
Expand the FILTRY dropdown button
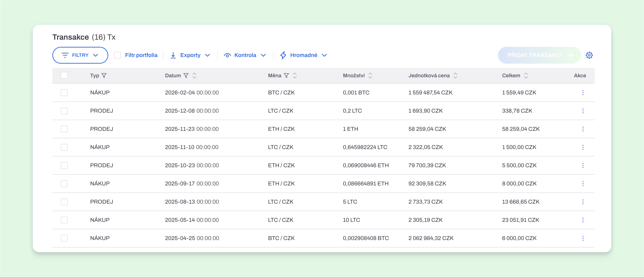80,55
